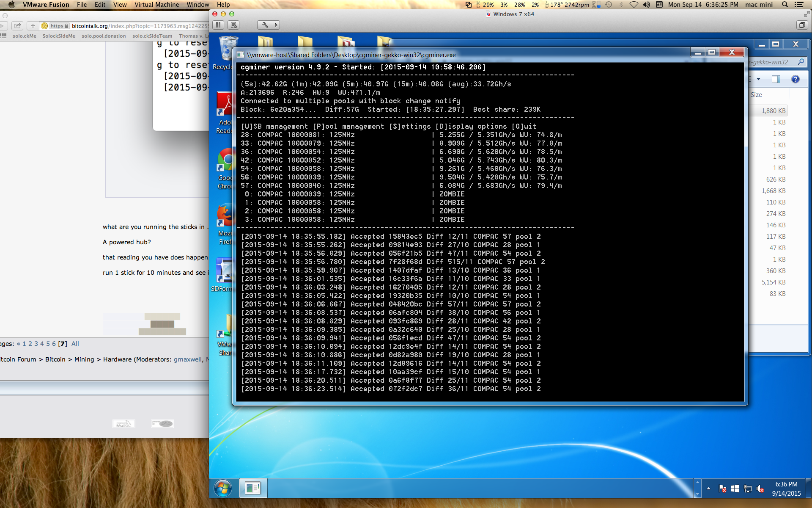This screenshot has height=508, width=812.
Task: Open View menu in menu bar
Action: click(x=120, y=5)
